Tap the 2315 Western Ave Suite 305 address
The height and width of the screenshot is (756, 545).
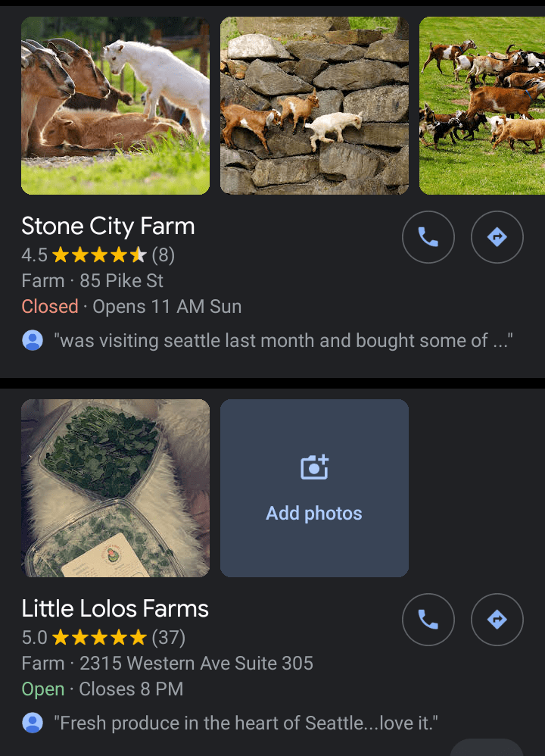pos(196,664)
